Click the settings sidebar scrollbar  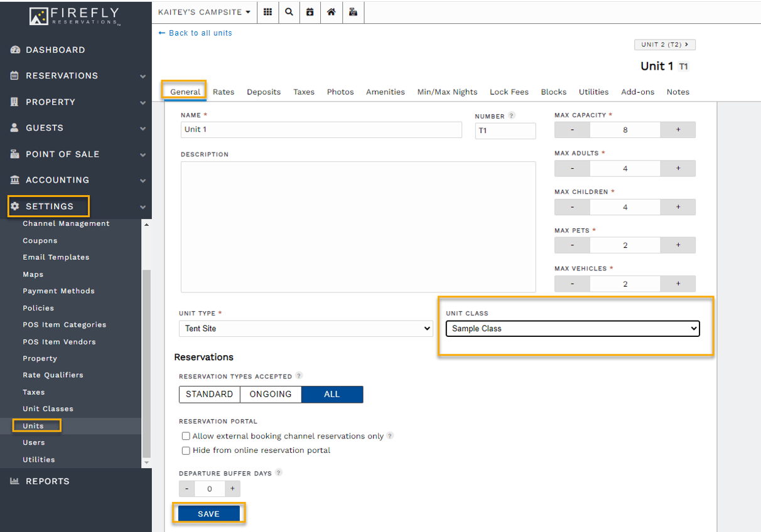pos(147,364)
